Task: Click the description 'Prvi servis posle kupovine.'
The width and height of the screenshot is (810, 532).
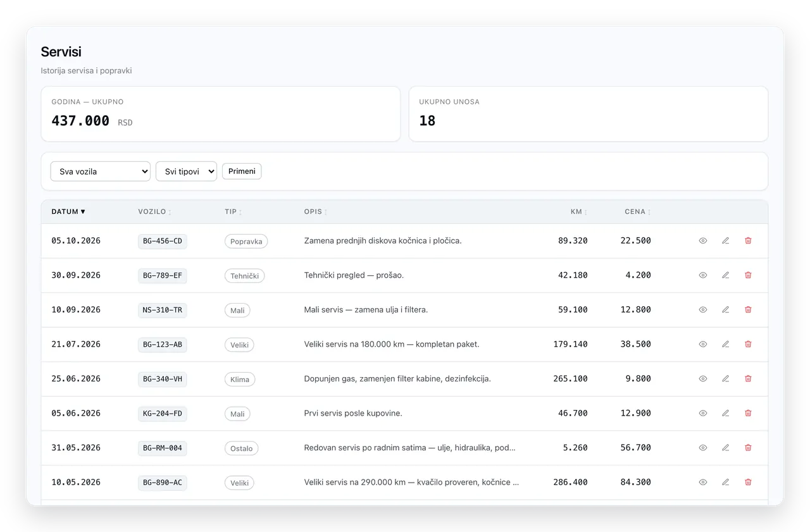Action: [x=353, y=413]
